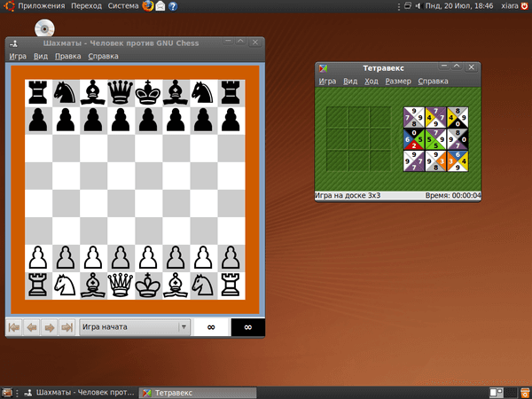Select the white pawn on a2

[38, 258]
